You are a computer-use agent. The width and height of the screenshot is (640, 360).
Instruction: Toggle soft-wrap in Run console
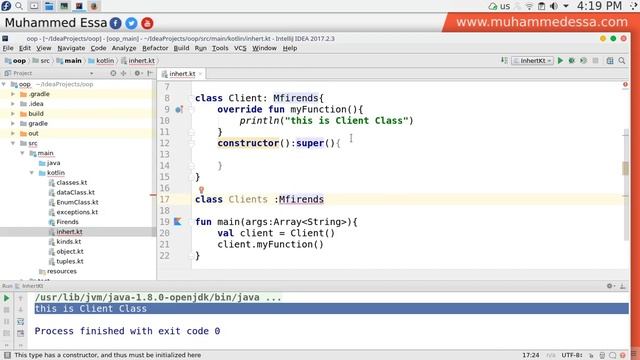pyautogui.click(x=20, y=322)
